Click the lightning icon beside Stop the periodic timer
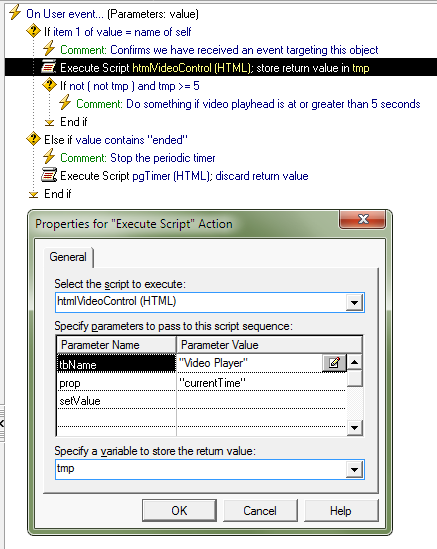Image resolution: width=437 pixels, height=549 pixels. click(49, 157)
